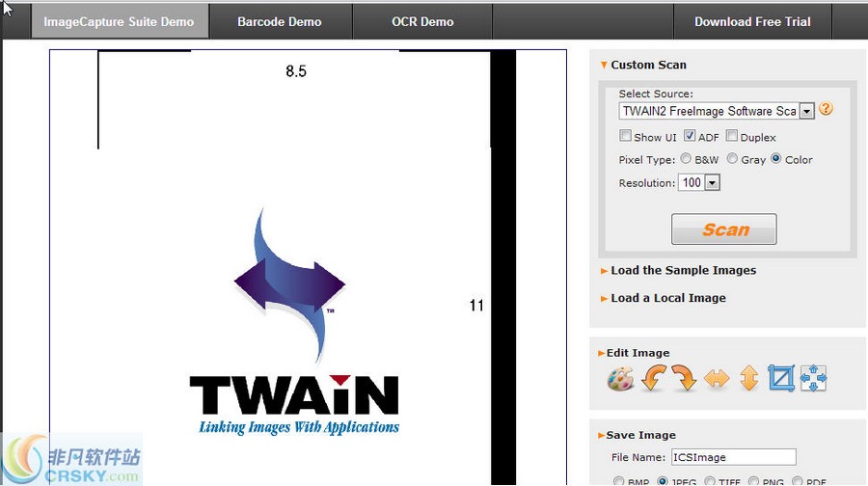The image size is (868, 486).
Task: Rotate the image right
Action: click(x=684, y=379)
